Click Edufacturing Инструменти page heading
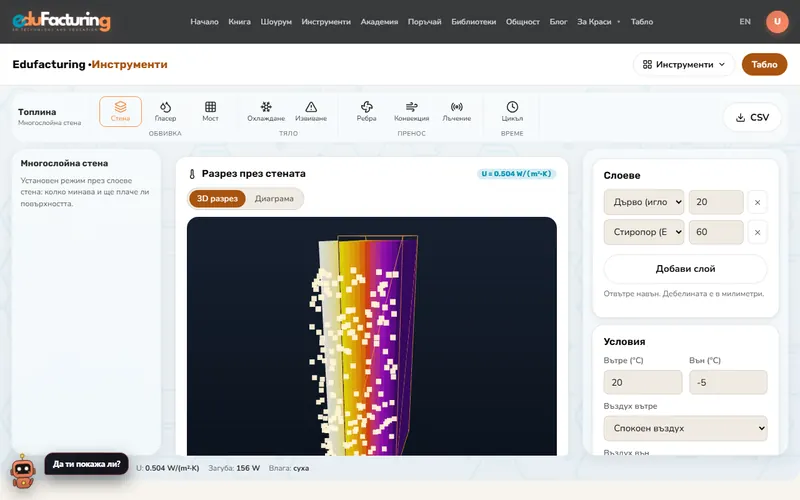Viewport: 800px width, 500px height. pos(90,65)
